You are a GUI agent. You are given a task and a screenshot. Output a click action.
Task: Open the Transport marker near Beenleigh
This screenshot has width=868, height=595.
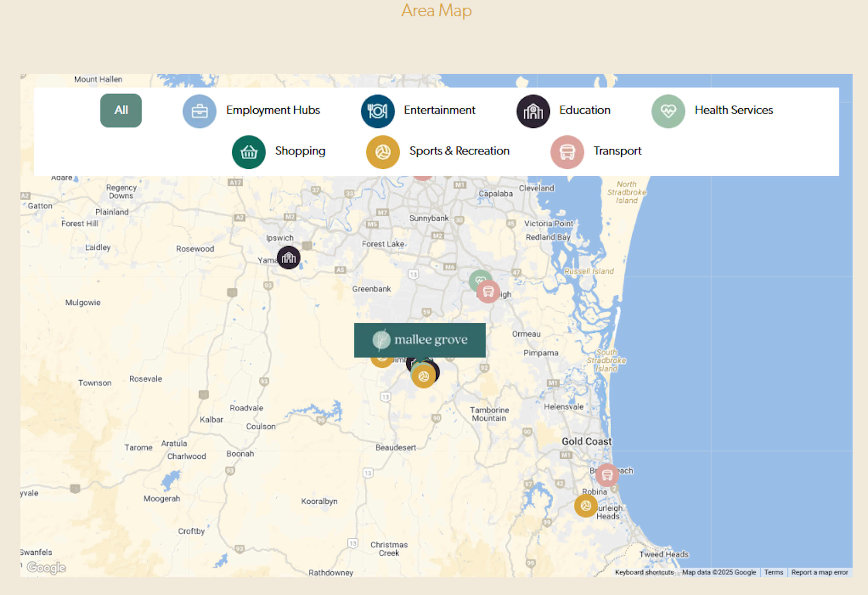click(488, 291)
